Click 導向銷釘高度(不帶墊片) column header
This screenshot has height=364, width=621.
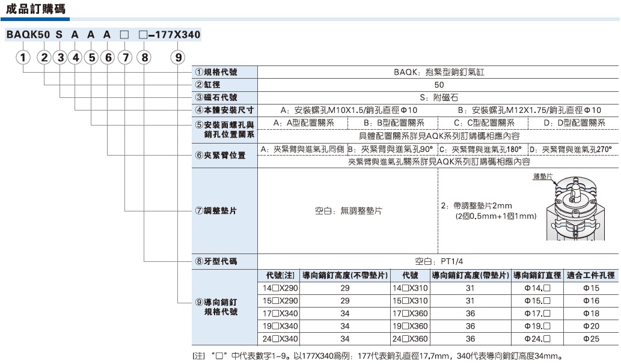tap(345, 275)
